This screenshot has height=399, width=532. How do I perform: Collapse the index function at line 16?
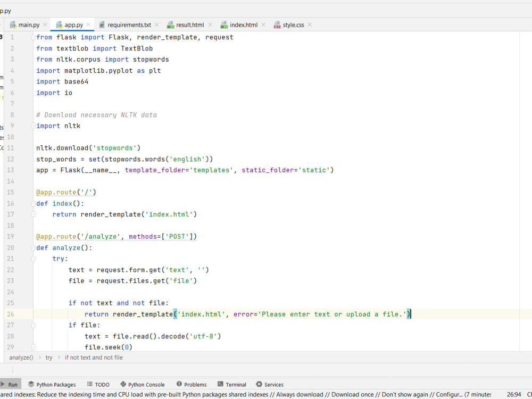[33, 204]
